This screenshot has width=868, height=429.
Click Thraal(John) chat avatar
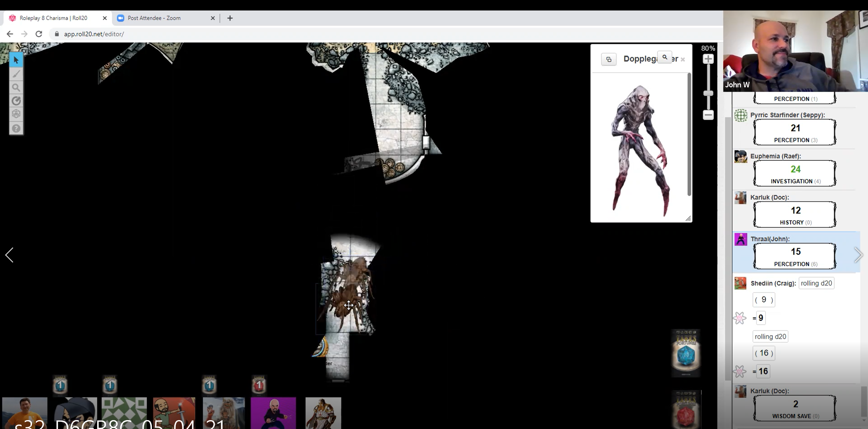(x=741, y=239)
